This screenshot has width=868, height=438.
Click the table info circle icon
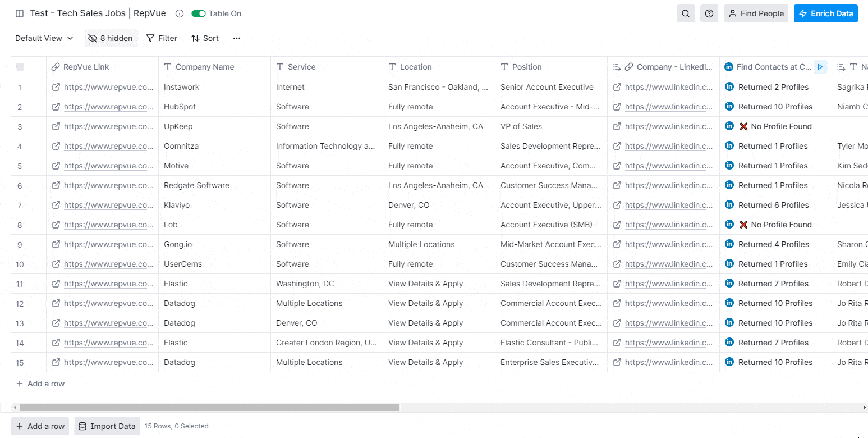coord(180,13)
